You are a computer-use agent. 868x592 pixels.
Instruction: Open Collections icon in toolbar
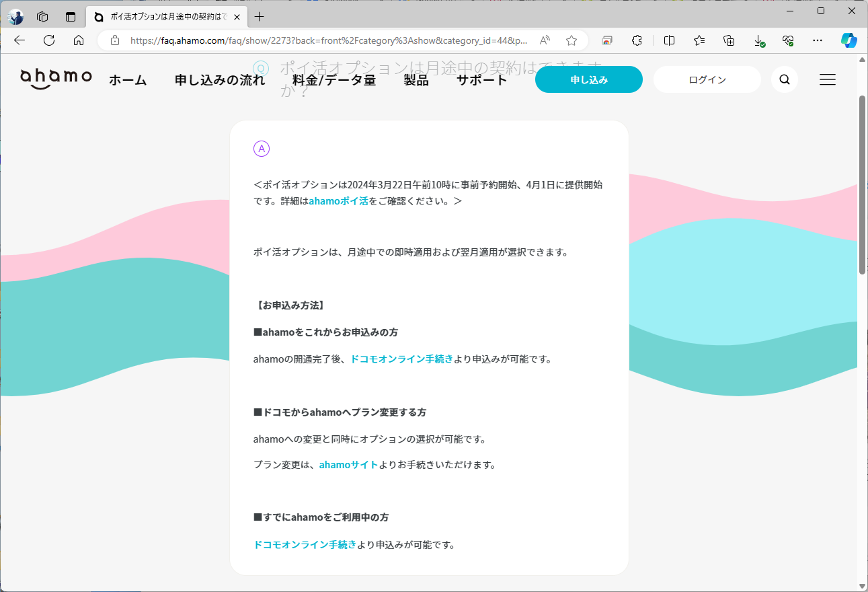pyautogui.click(x=729, y=40)
